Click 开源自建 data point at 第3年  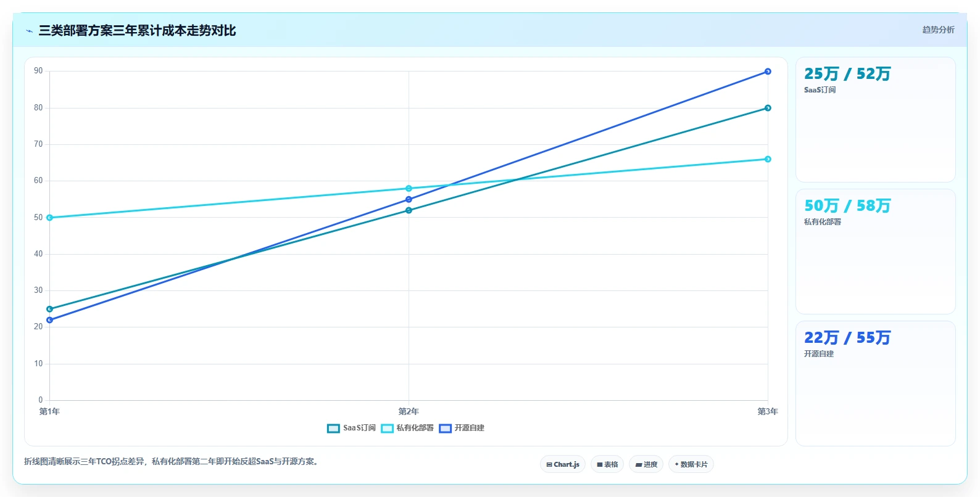click(x=768, y=72)
